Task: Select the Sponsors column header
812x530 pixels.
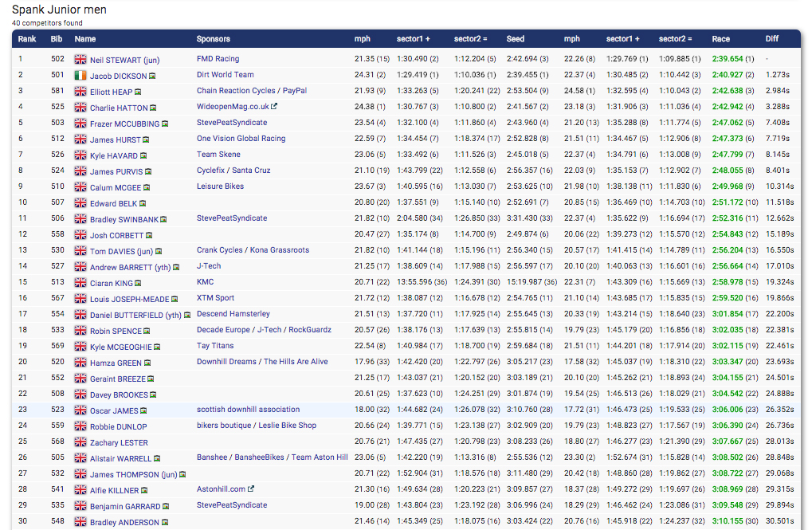Action: click(x=213, y=39)
